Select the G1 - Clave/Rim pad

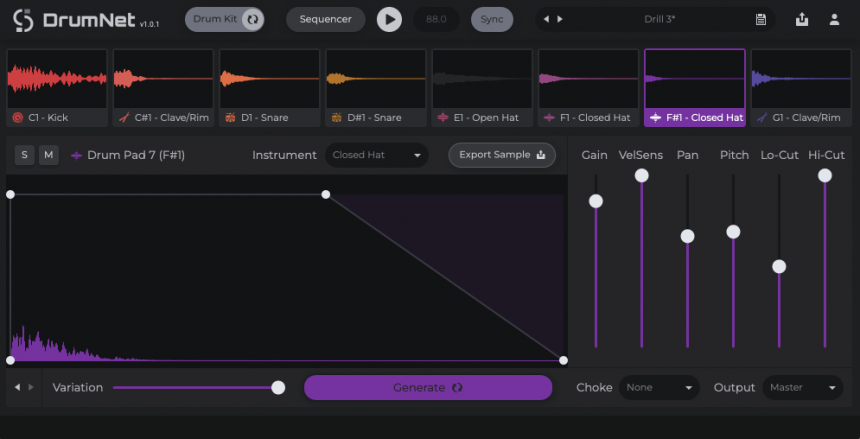click(801, 88)
